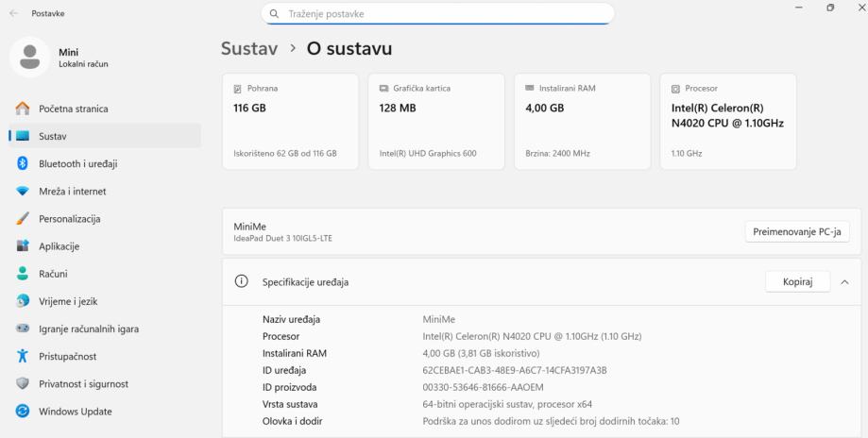
Task: Open Windows Update icon in sidebar
Action: [x=21, y=412]
